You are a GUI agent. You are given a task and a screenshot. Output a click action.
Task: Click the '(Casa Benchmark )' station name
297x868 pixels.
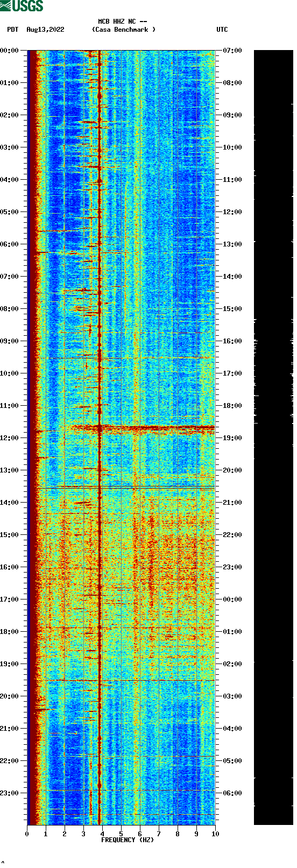(x=124, y=30)
